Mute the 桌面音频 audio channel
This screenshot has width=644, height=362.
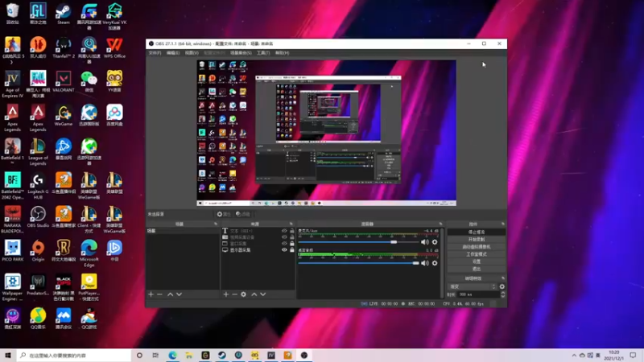(x=425, y=263)
